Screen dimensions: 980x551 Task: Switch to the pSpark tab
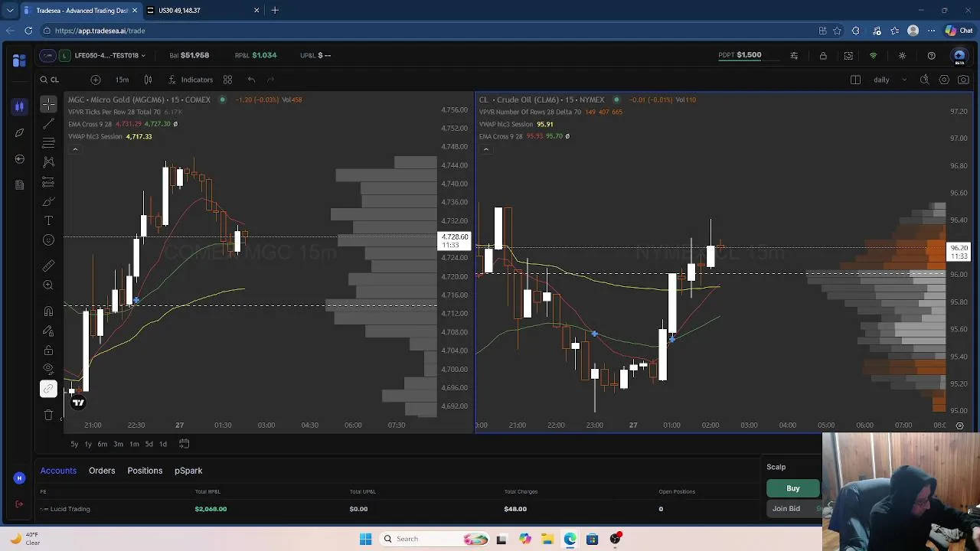click(x=188, y=471)
